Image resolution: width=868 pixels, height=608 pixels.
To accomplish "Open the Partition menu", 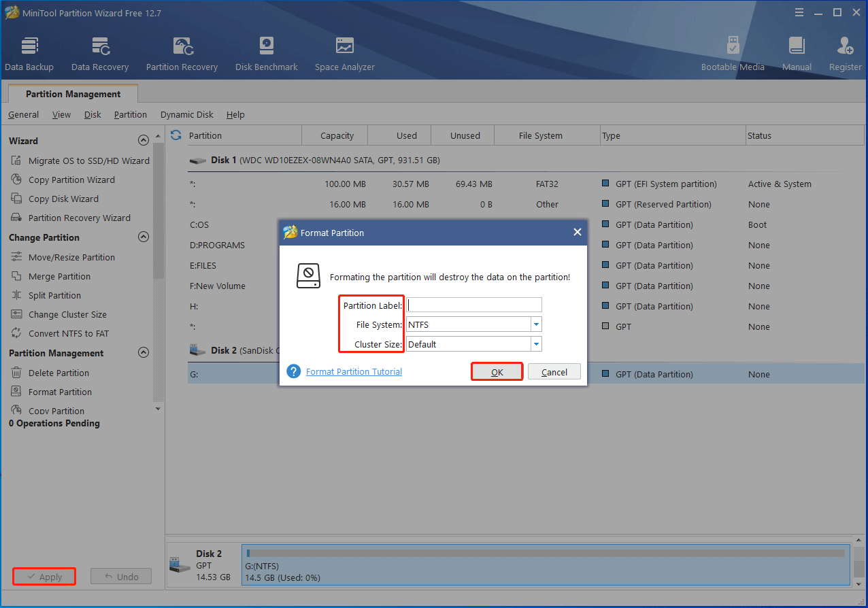I will (131, 114).
